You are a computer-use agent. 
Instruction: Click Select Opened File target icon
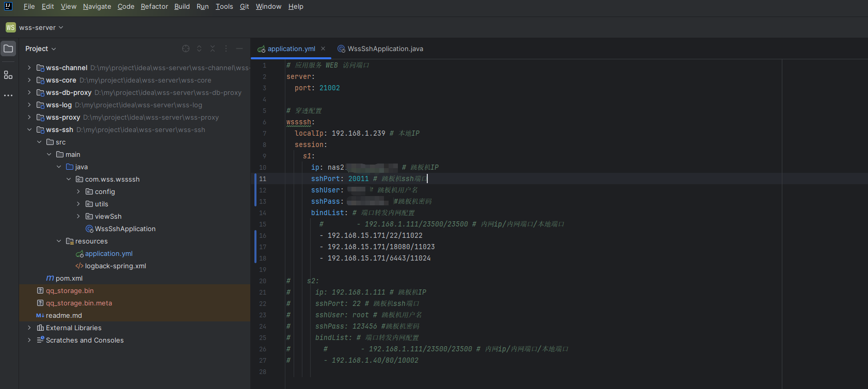click(186, 48)
